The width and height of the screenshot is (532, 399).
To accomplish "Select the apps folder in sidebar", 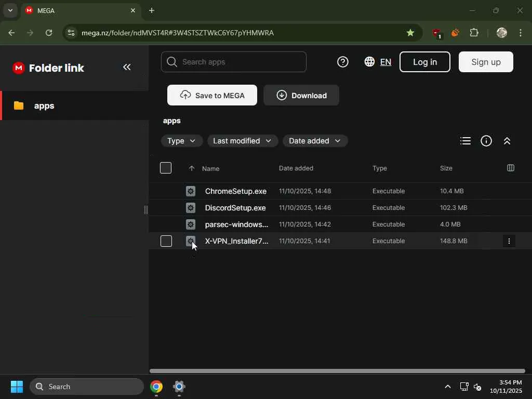I will point(74,105).
